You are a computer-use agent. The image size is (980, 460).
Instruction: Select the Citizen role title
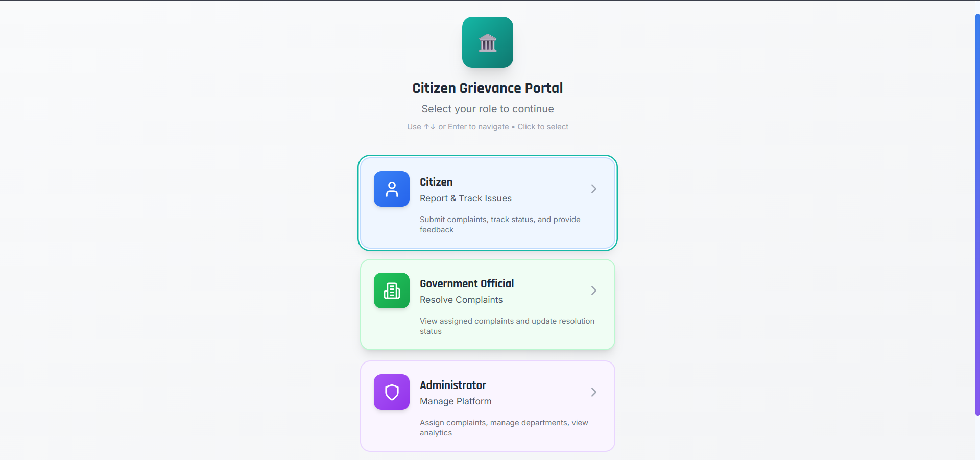click(436, 182)
